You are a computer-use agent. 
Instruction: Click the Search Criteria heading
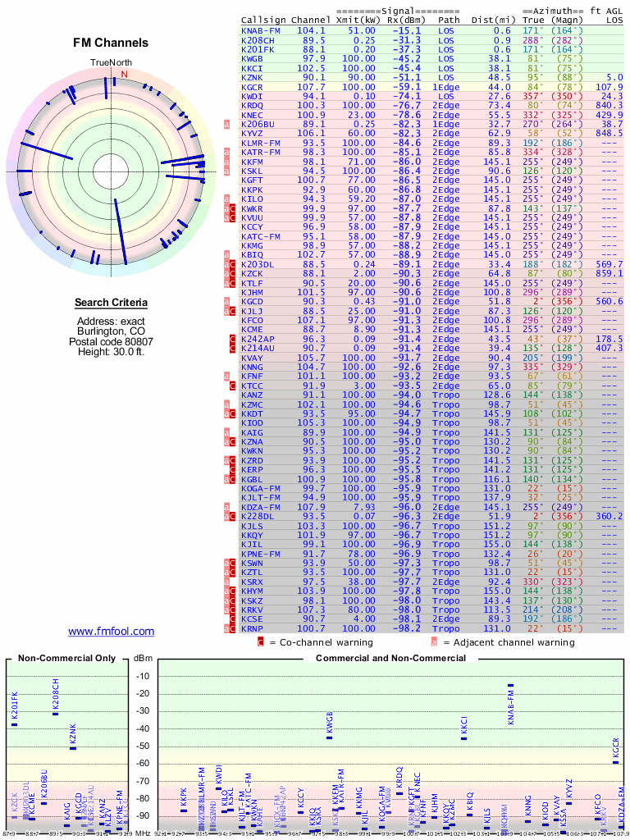tap(111, 303)
